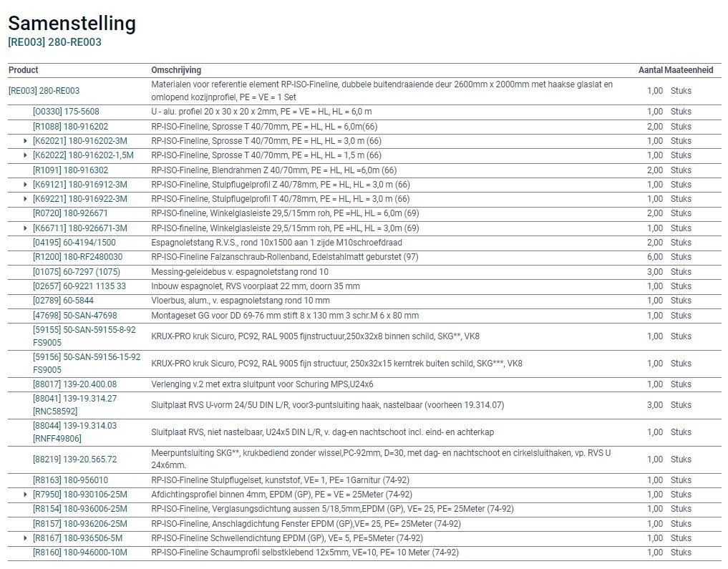Expand the [K62021] 180-916202-3M row
The image size is (728, 569).
point(25,140)
